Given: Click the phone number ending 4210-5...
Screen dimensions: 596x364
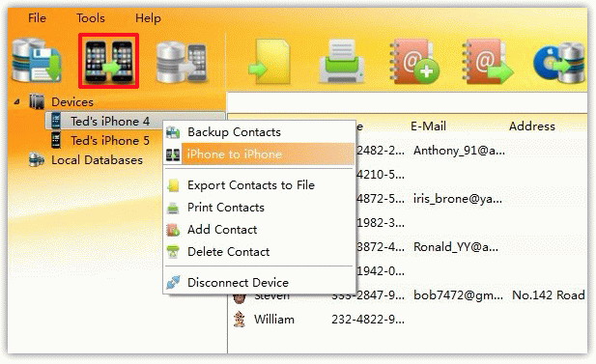Looking at the screenshot, I should 380,175.
